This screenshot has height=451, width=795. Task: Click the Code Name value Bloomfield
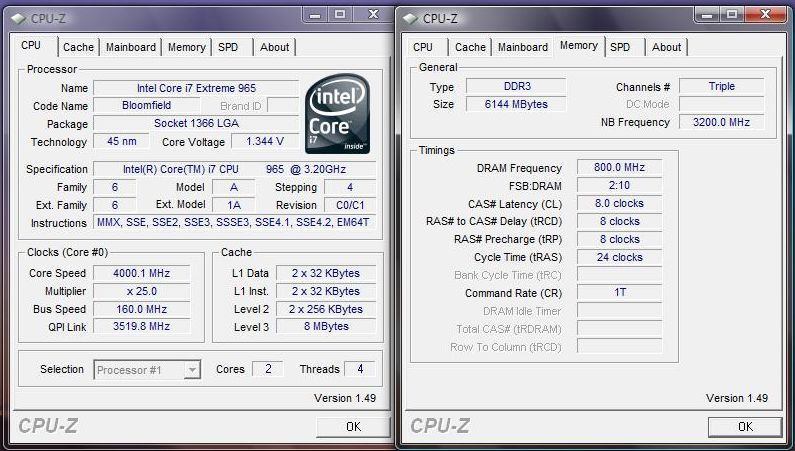point(147,105)
